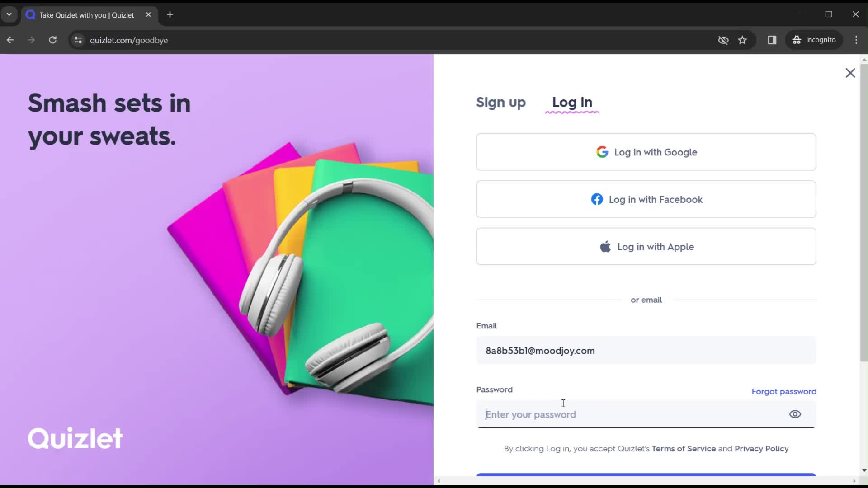The height and width of the screenshot is (488, 868).
Task: Toggle password visibility eye icon
Action: (795, 414)
